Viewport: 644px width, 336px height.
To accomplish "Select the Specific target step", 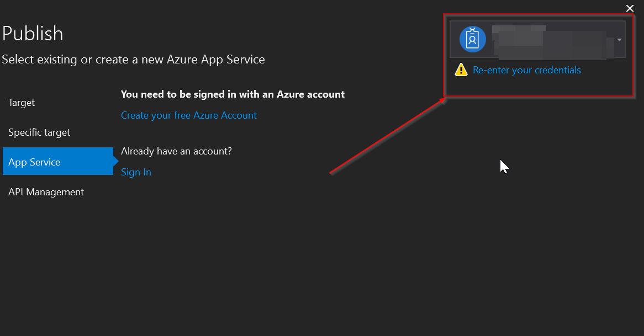I will pyautogui.click(x=39, y=132).
